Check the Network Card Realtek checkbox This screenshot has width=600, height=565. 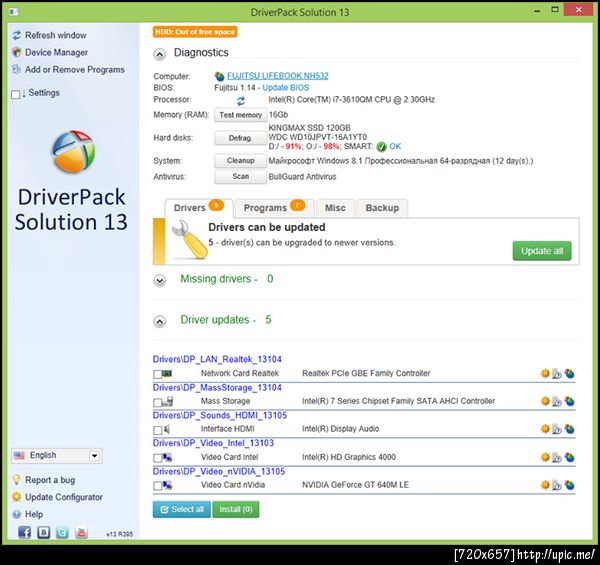(x=157, y=374)
